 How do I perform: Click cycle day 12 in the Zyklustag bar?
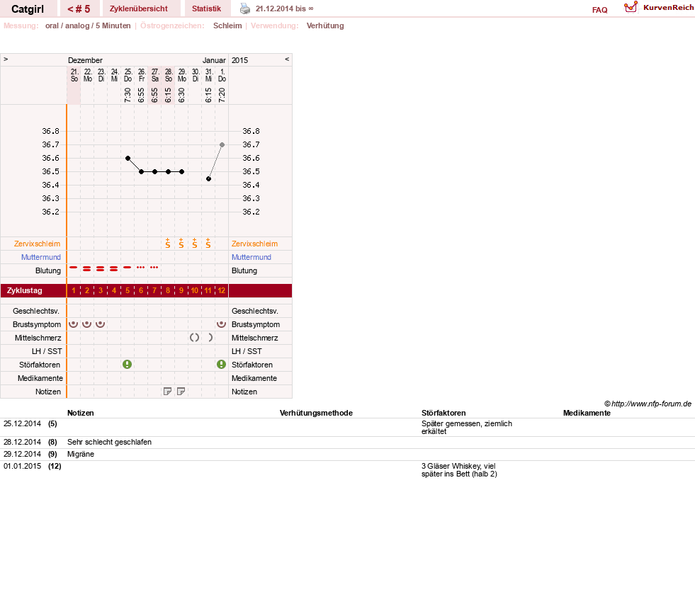click(221, 290)
